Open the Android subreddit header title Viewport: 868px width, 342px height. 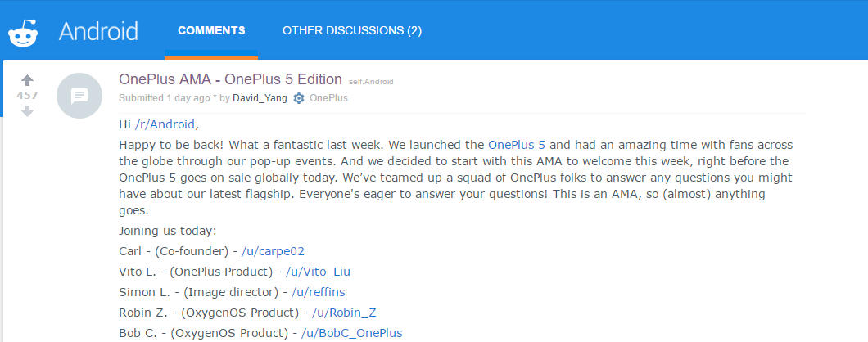98,31
